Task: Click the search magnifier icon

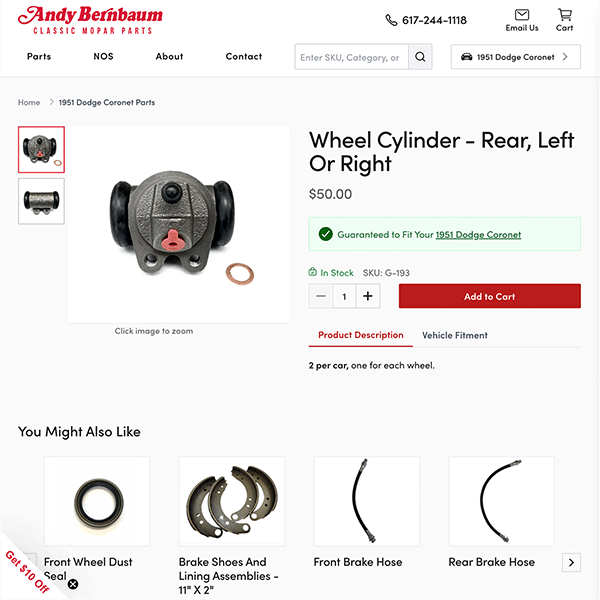Action: [420, 57]
